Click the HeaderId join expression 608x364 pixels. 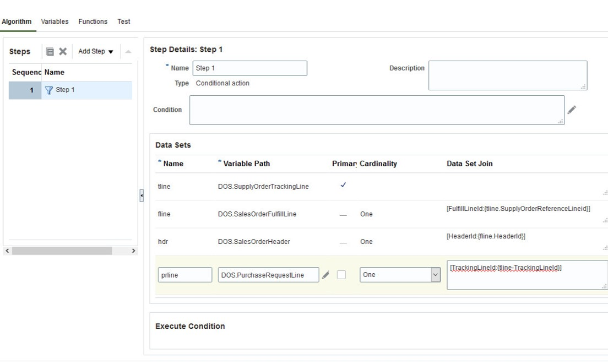pos(486,236)
